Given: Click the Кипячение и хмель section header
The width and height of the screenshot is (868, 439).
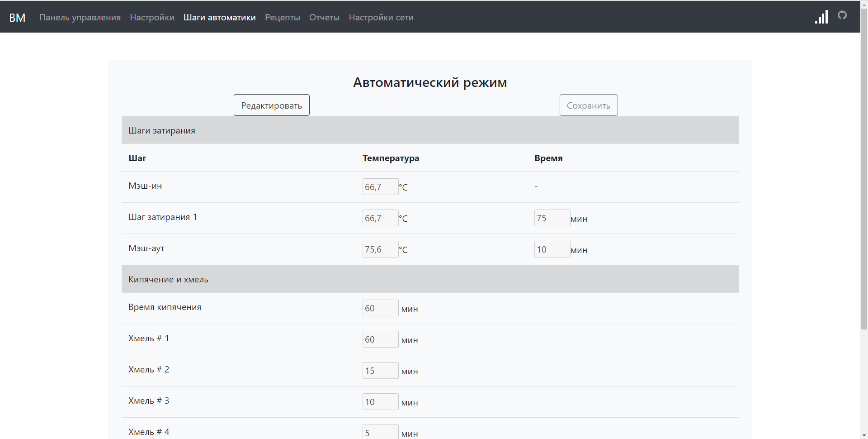Looking at the screenshot, I should tap(430, 279).
